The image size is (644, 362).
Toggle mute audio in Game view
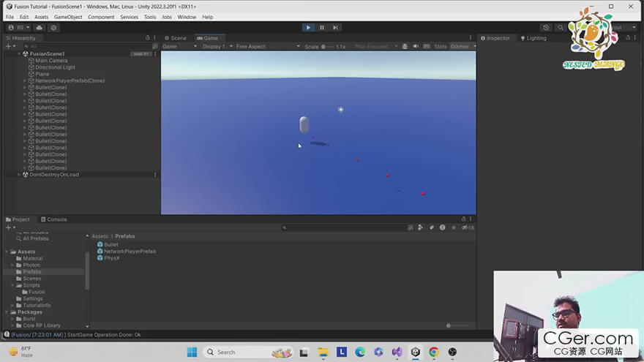(x=416, y=46)
